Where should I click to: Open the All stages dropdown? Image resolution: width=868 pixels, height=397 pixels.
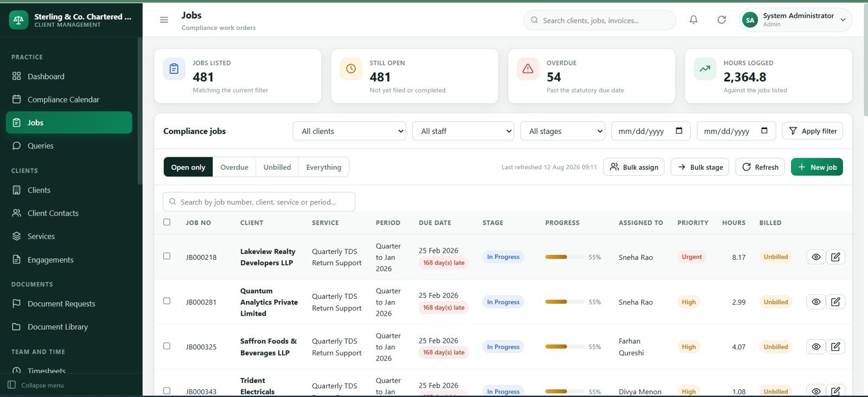(563, 131)
